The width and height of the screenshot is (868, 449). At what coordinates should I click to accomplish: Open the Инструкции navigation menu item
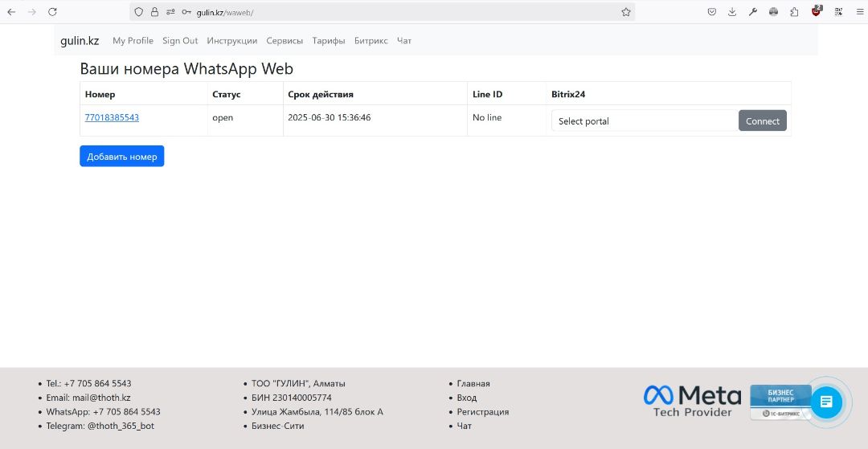coord(231,41)
